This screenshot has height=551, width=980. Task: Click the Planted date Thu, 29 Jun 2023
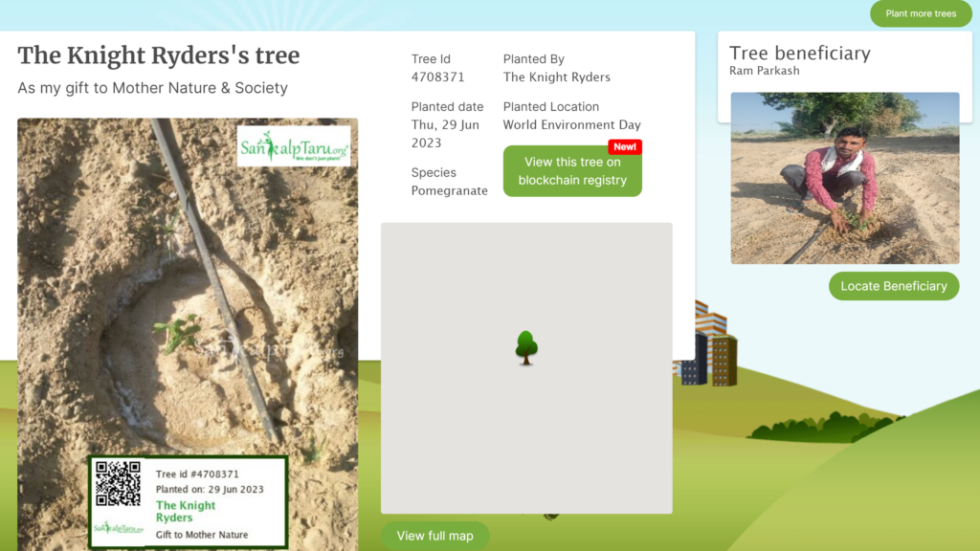point(445,134)
